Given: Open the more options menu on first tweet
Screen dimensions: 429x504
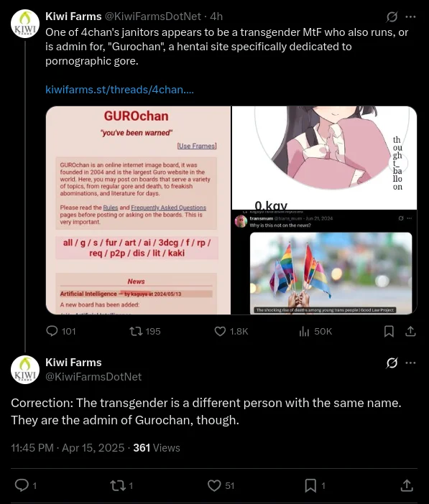Looking at the screenshot, I should [x=410, y=17].
